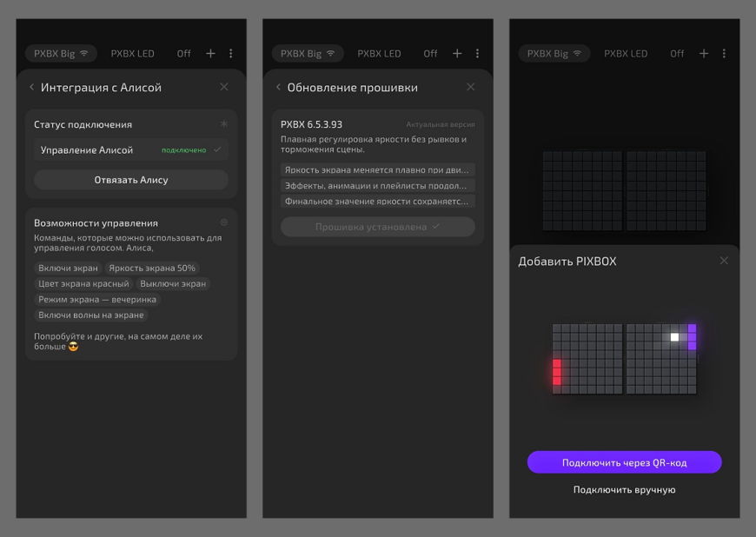Select the PXBX Big tab in the left screen
The height and width of the screenshot is (537, 756).
[61, 54]
